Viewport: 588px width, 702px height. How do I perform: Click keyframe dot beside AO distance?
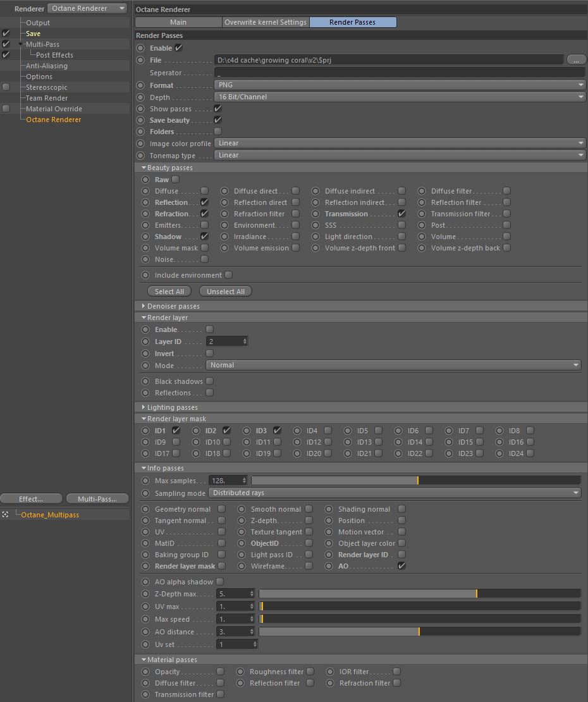(x=145, y=632)
